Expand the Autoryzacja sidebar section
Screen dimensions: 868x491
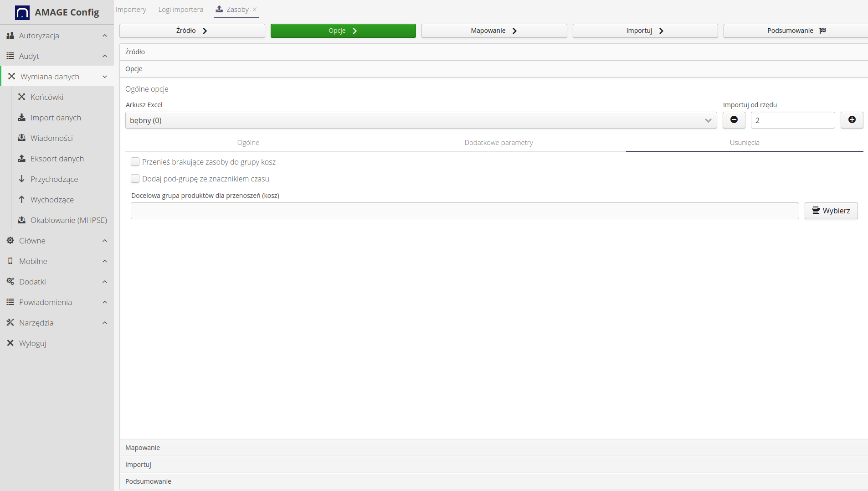click(57, 36)
